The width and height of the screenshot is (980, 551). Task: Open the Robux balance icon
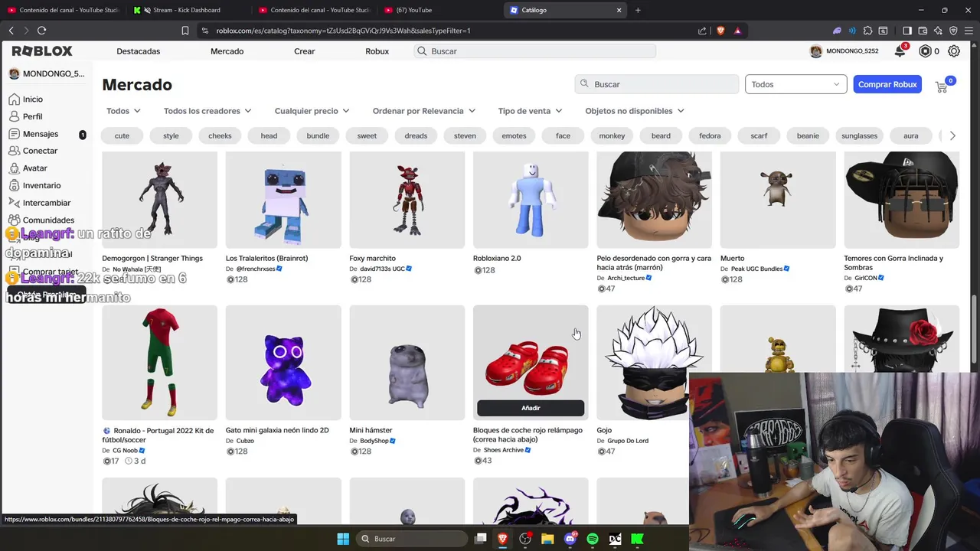click(925, 51)
